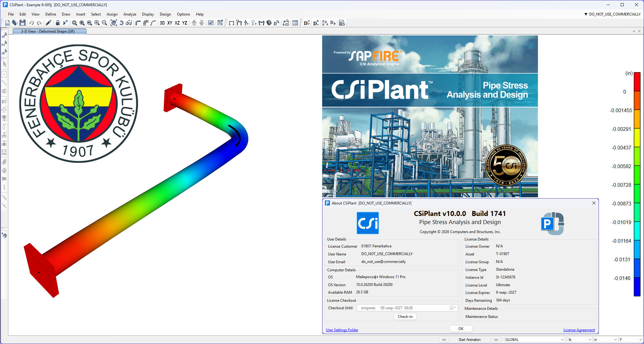Viewport: 644px width, 344px height.
Task: Click the report document icon at toolbar end
Action: [342, 23]
